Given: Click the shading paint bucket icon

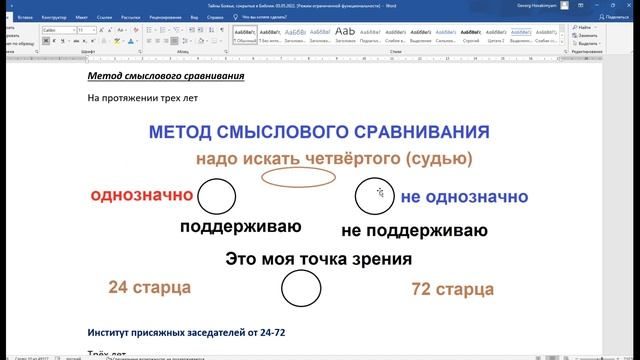Looking at the screenshot, I should (201, 41).
